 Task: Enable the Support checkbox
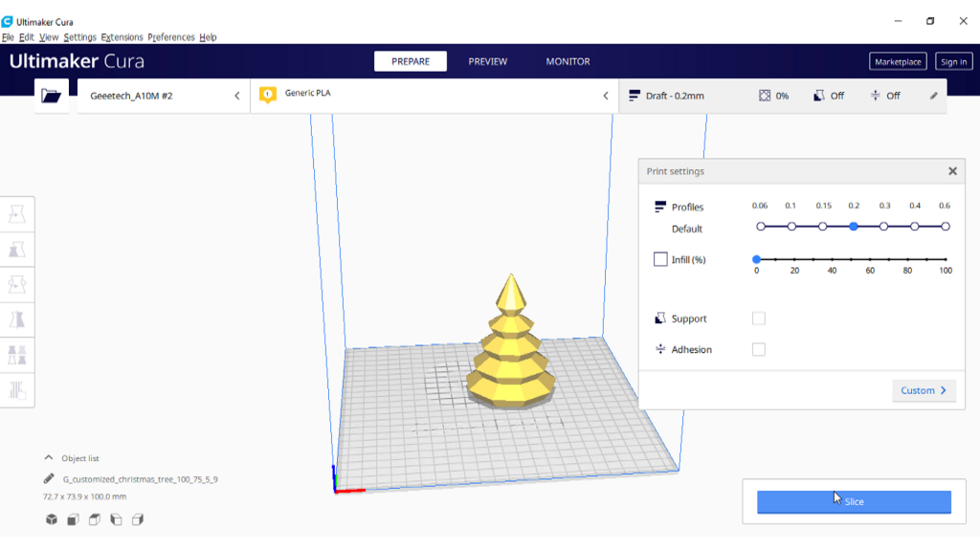click(x=759, y=319)
